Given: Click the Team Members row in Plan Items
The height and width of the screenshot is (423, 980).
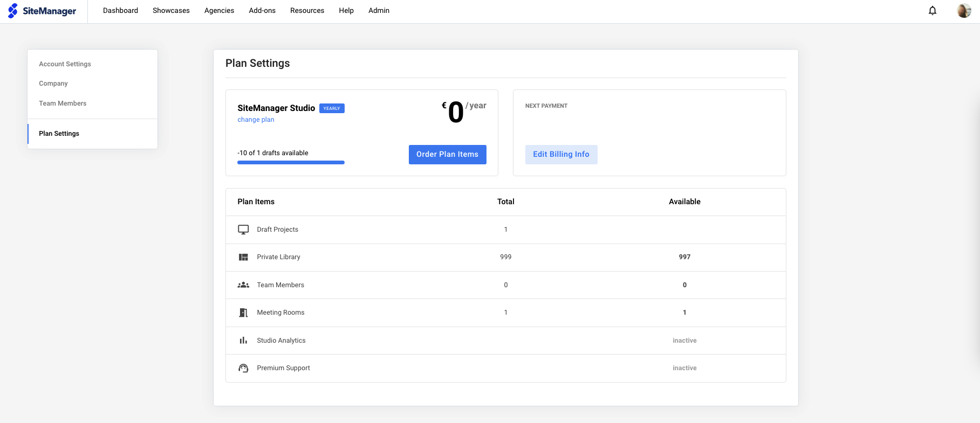Looking at the screenshot, I should point(505,285).
